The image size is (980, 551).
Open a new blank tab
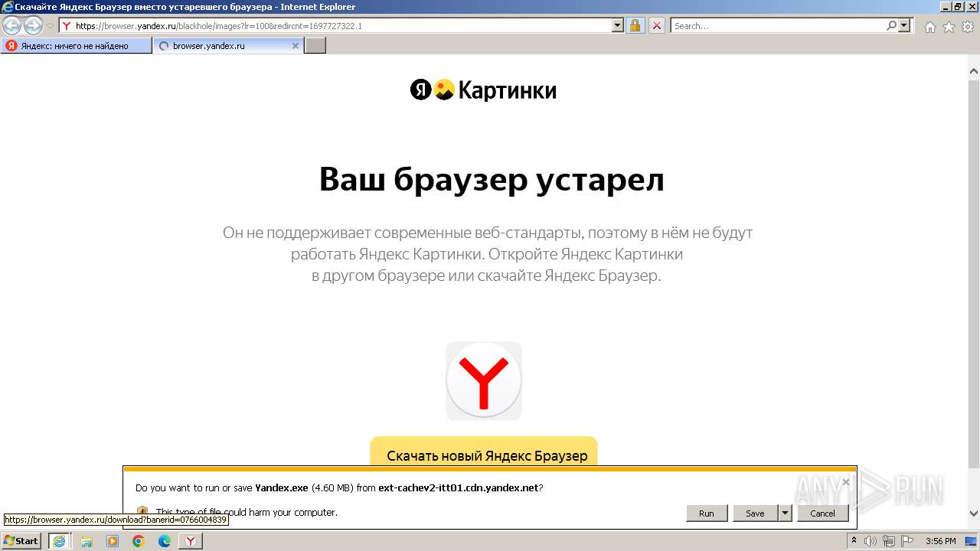(315, 46)
